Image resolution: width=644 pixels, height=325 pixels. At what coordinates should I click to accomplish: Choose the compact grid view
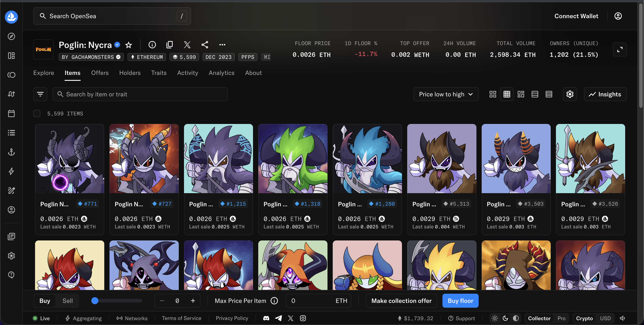[507, 94]
